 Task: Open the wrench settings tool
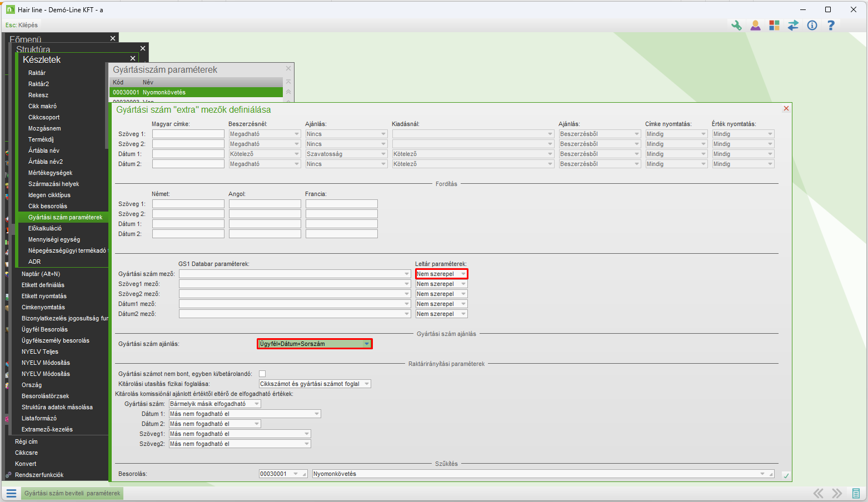pos(736,26)
